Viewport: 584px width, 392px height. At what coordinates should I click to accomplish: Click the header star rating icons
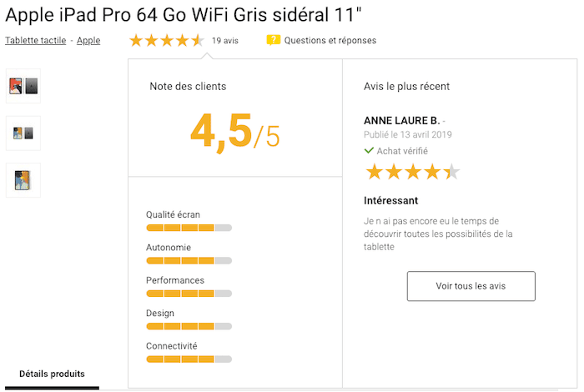(167, 40)
